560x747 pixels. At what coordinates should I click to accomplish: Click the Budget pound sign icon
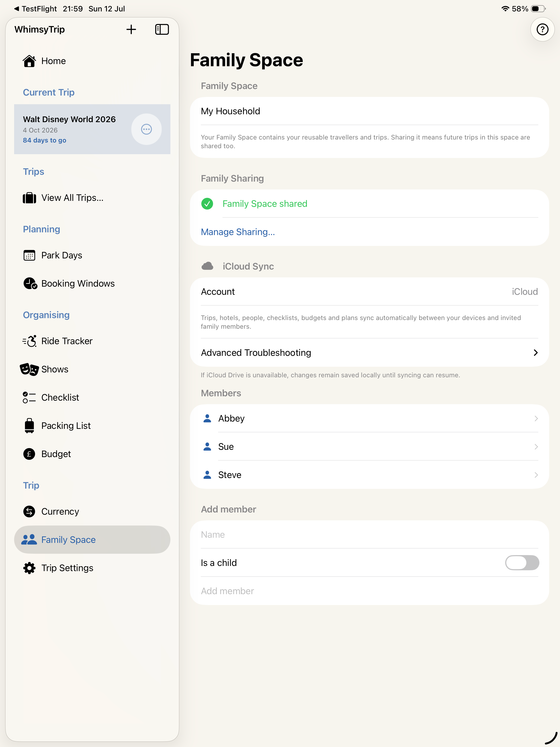tap(29, 454)
